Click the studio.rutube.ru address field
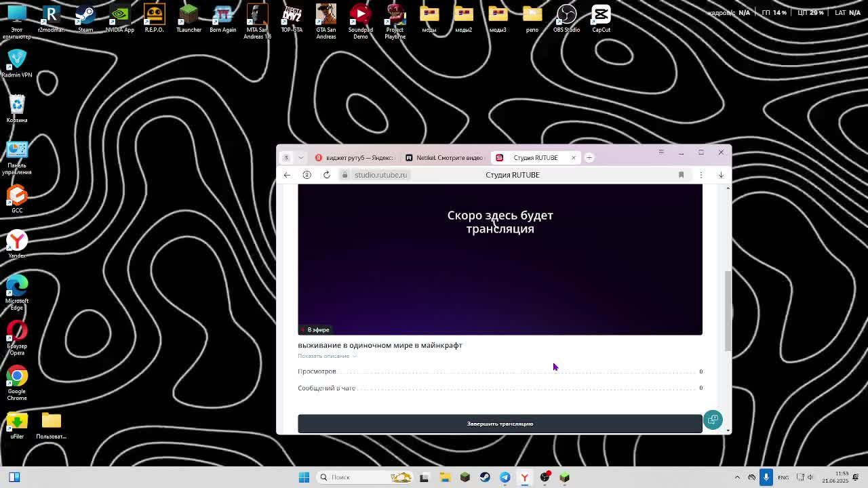This screenshot has width=868, height=488. point(380,175)
